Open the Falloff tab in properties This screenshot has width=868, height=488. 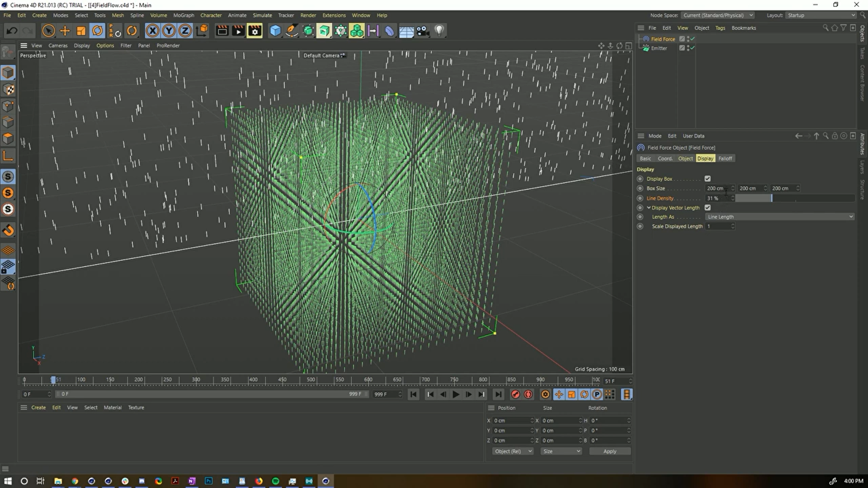tap(724, 158)
